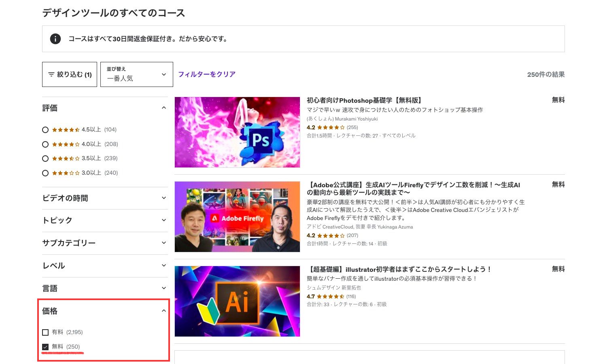The height and width of the screenshot is (364, 607).
Task: Click the 4.7 star rating with 116 reviews
Action: 331,296
